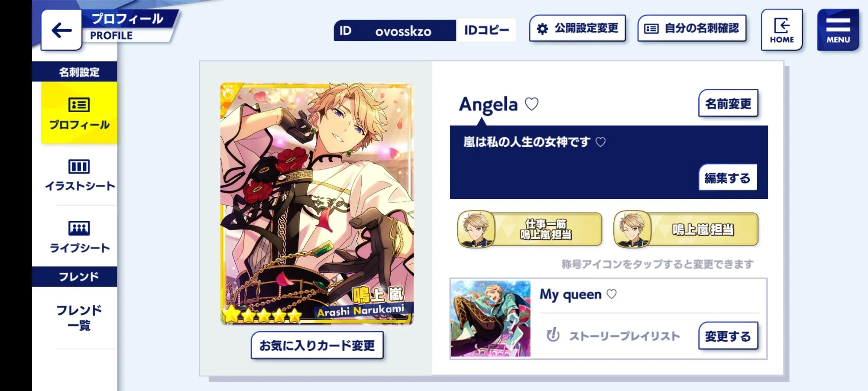Image resolution: width=868 pixels, height=391 pixels.
Task: Open the MENU hamburger icon
Action: pos(838,30)
